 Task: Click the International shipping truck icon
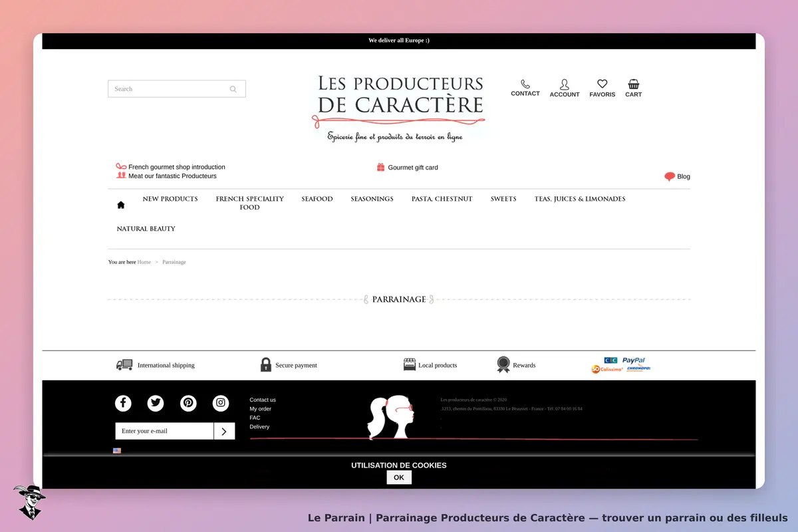click(124, 364)
